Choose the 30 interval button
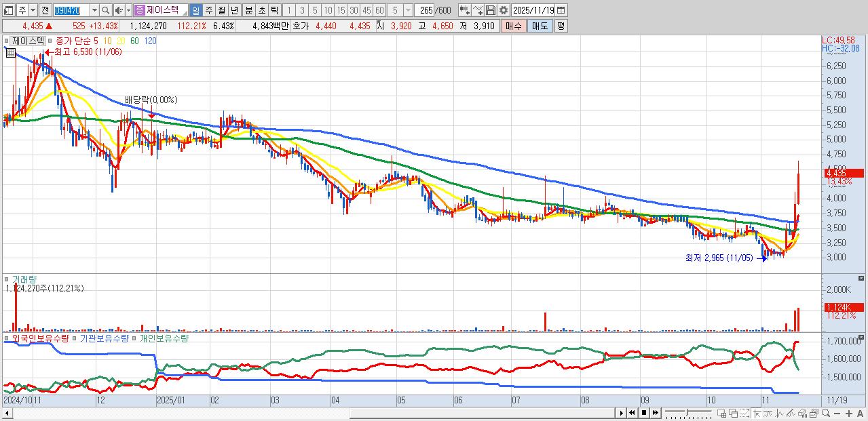868x421 pixels. 354,10
